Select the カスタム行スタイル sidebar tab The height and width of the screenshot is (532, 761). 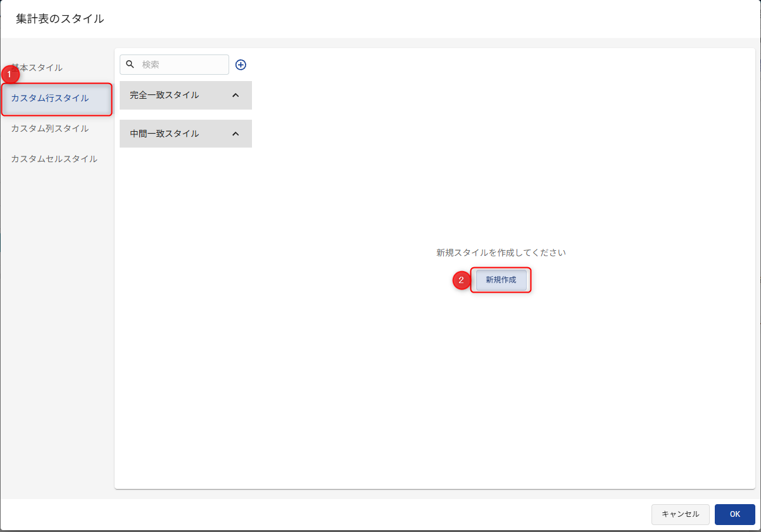pos(51,98)
